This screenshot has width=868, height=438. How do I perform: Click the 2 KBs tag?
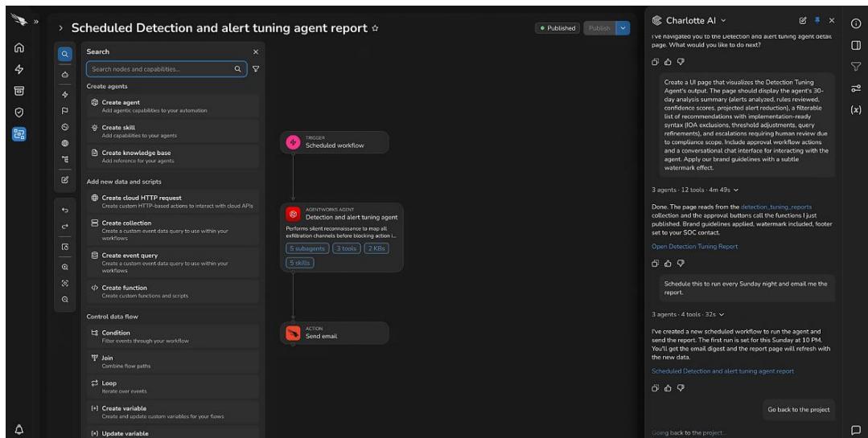click(x=376, y=248)
